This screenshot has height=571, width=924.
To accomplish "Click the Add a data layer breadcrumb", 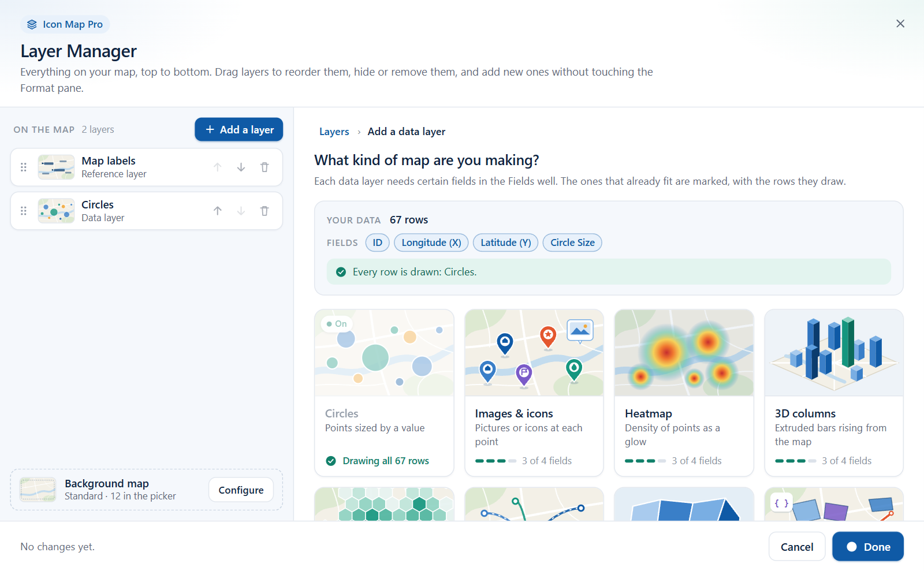I will (407, 132).
